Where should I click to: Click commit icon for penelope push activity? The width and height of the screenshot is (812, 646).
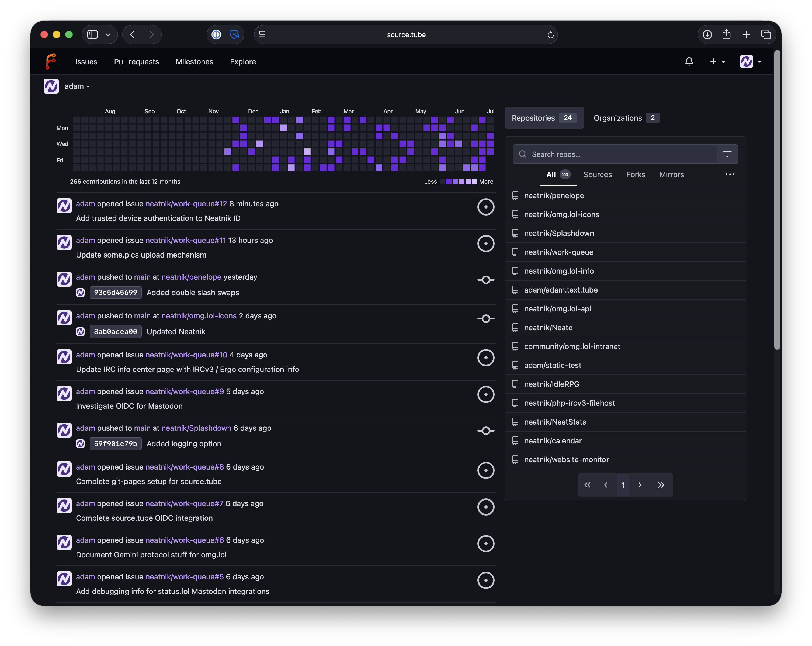coord(486,280)
